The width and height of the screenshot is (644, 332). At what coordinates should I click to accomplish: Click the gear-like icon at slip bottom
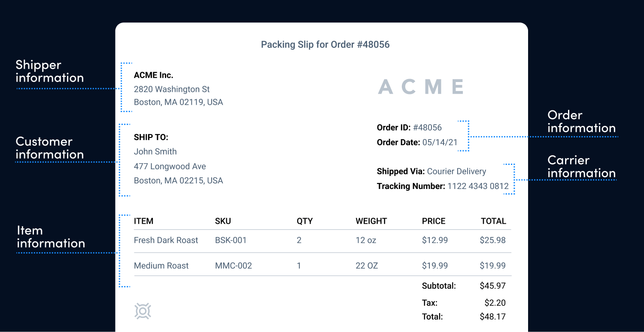point(143,311)
